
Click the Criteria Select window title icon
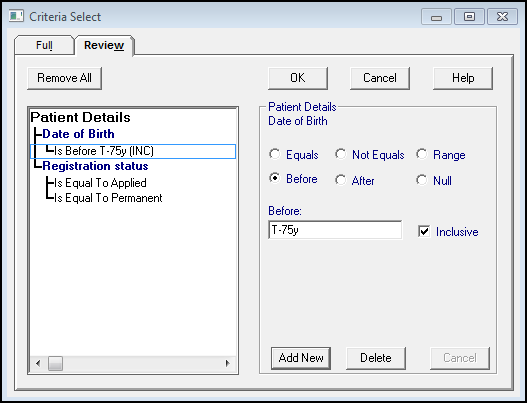coord(16,16)
